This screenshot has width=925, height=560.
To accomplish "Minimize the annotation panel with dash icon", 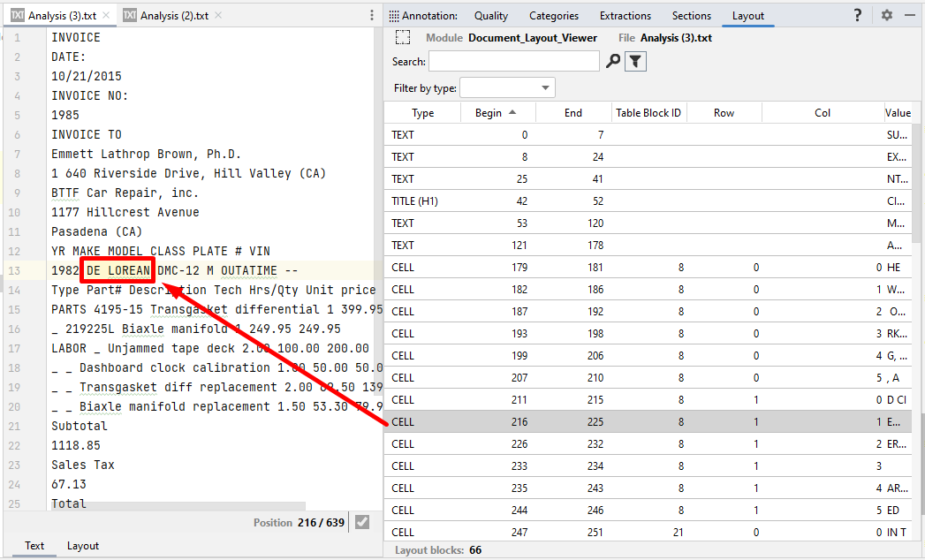I will (910, 15).
